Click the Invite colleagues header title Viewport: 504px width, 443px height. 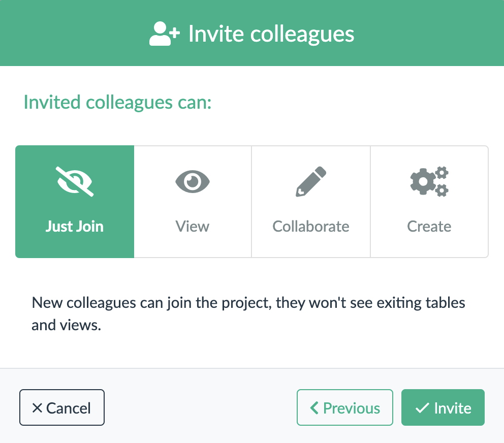(271, 34)
